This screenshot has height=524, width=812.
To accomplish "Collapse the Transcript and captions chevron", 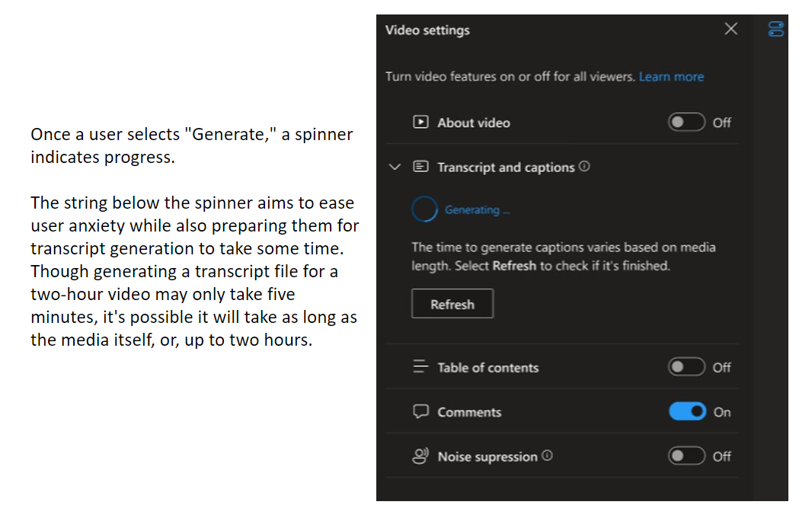I will point(395,167).
